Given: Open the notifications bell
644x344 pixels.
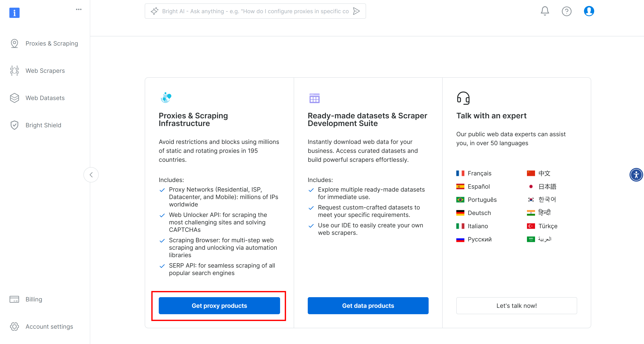Looking at the screenshot, I should point(545,11).
